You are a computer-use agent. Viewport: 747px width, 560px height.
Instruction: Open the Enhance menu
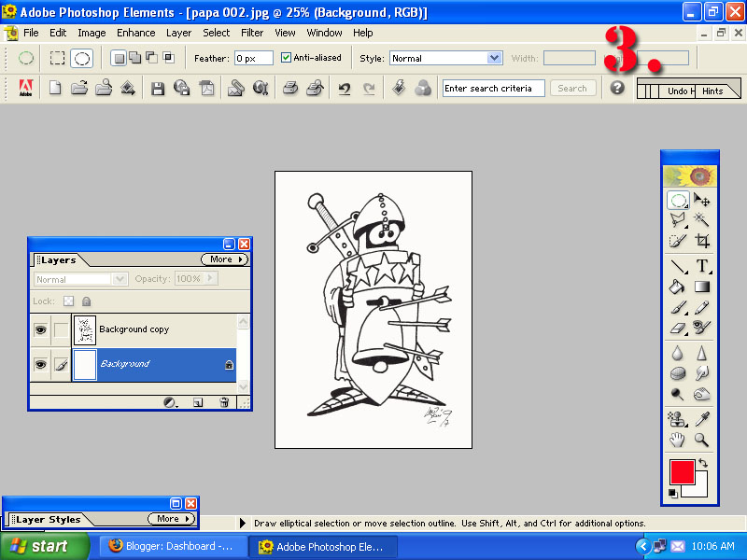[135, 33]
